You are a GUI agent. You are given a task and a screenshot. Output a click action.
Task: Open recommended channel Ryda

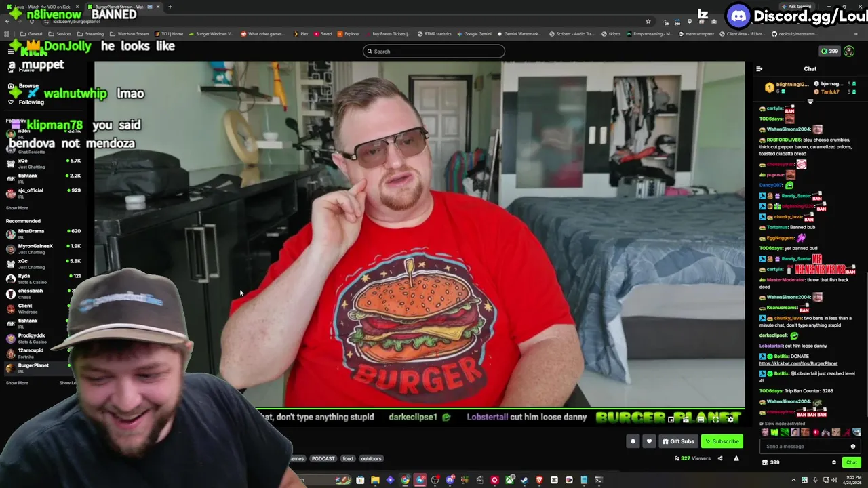(x=42, y=278)
